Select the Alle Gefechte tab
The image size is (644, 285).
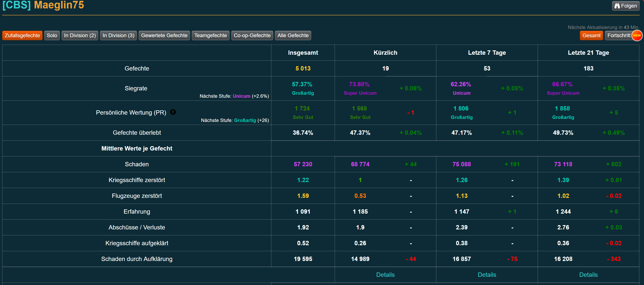[x=293, y=35]
